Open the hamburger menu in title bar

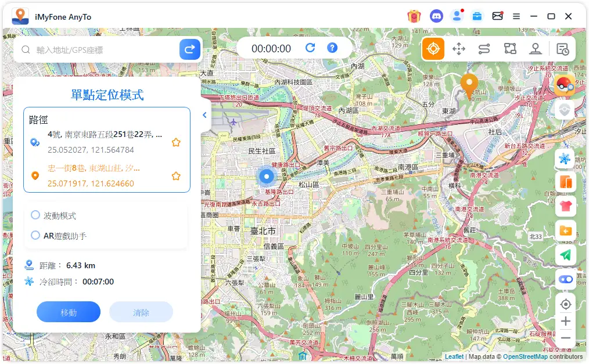[x=516, y=16]
